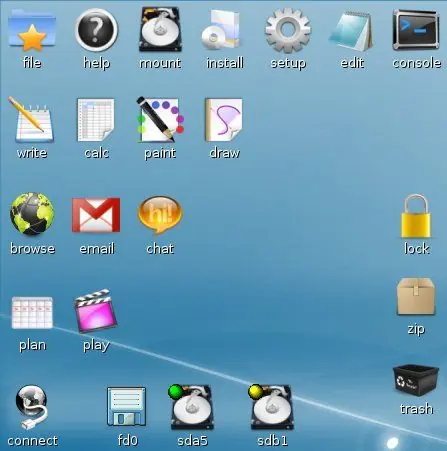Open the sda5 drive icon
The image size is (447, 451).
tap(192, 407)
